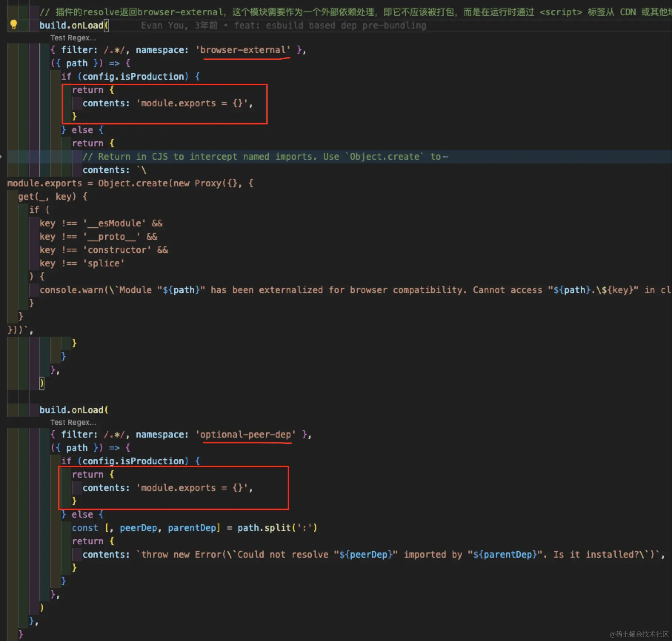Click the lightbulb quick-fix icon

point(14,25)
